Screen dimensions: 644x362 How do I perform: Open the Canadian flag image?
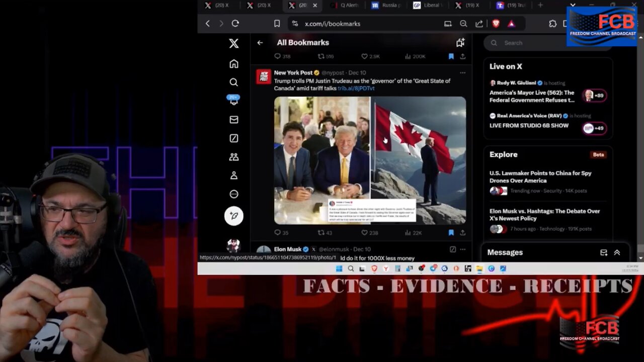click(419, 160)
